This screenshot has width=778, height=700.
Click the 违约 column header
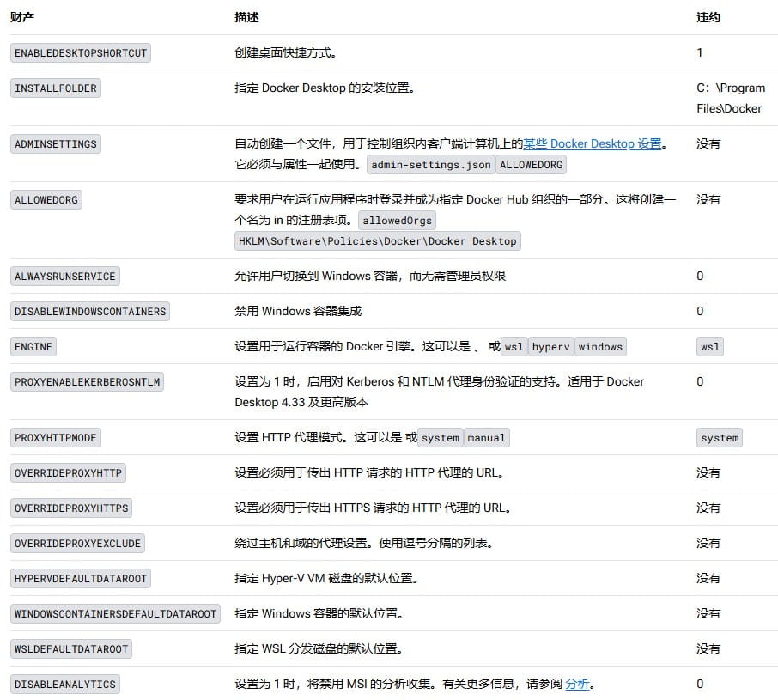coord(708,17)
